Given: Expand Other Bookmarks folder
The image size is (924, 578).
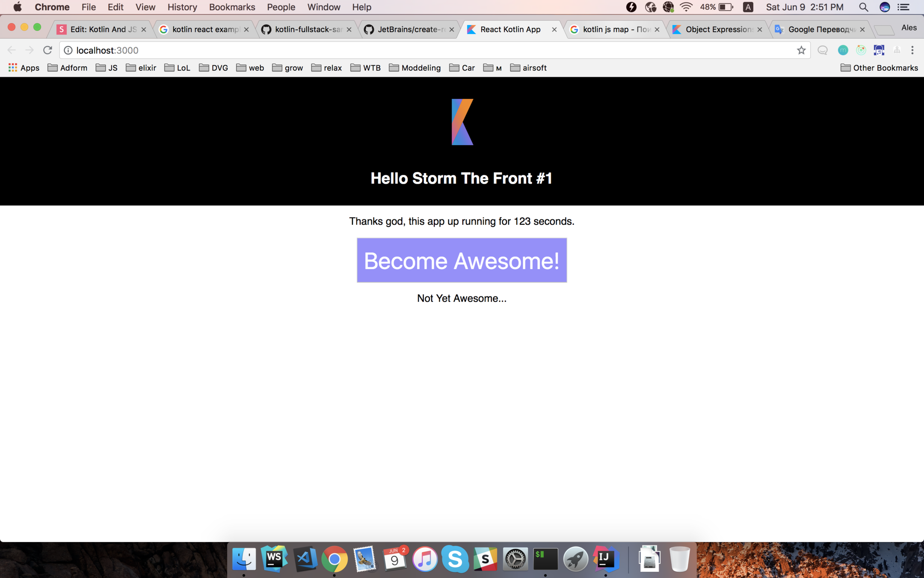Looking at the screenshot, I should tap(879, 68).
